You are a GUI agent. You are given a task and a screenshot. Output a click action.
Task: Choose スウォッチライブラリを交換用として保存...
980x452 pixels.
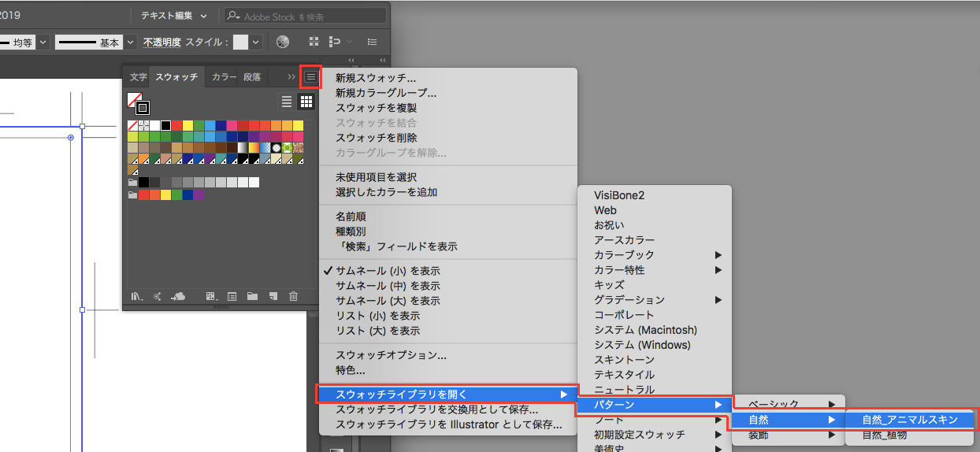(448, 409)
